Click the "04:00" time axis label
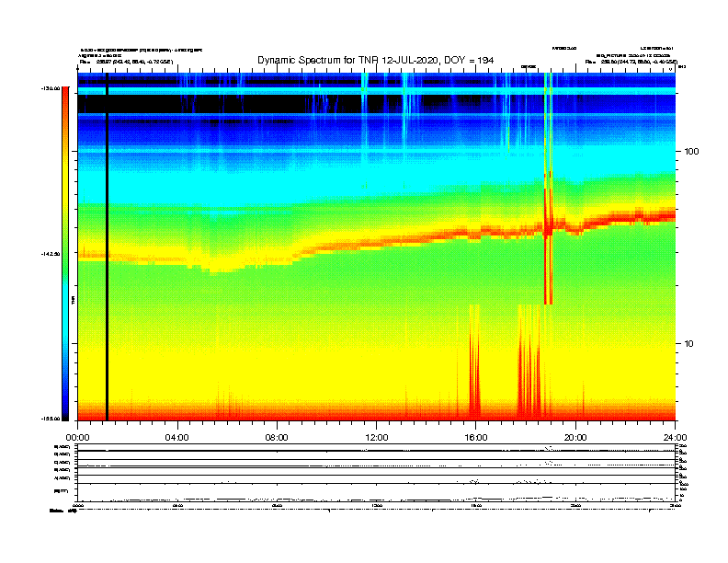The image size is (728, 563). click(177, 438)
